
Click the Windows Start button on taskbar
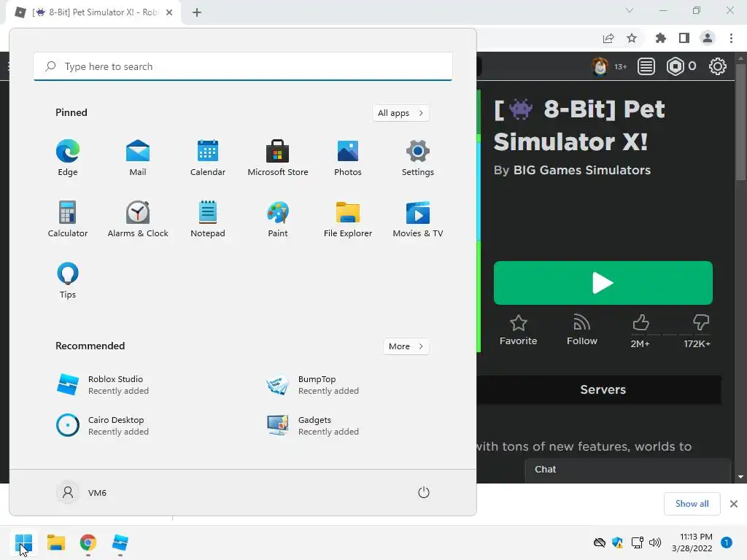(x=23, y=542)
